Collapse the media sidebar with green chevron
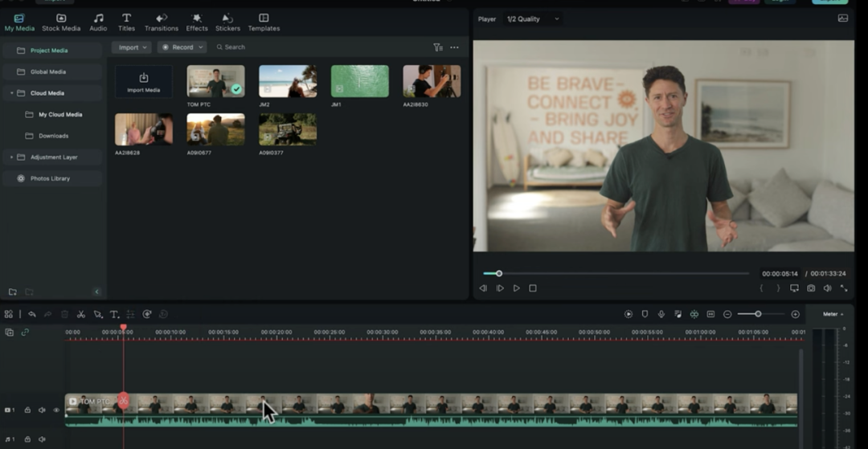 (97, 292)
